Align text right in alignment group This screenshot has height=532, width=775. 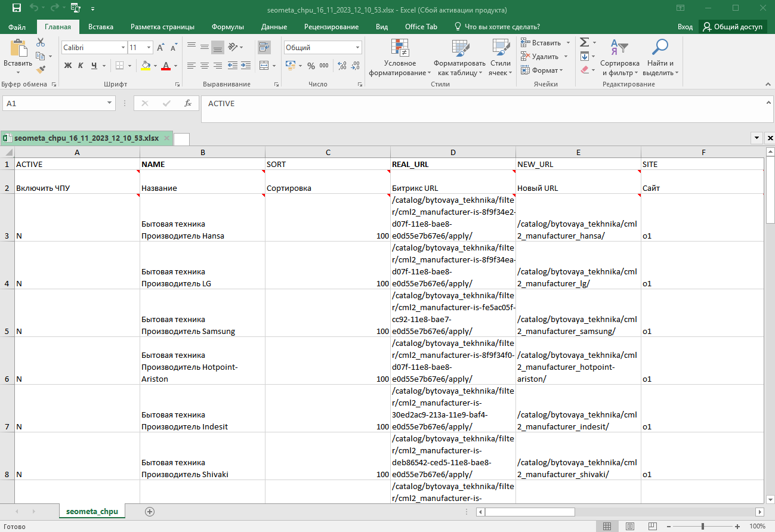(218, 66)
